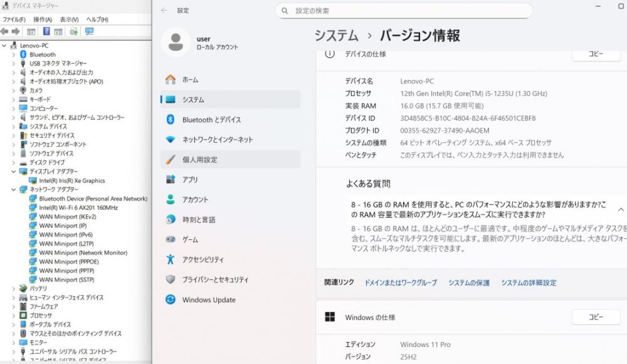This screenshot has height=364, width=627.
Task: Open Windows Update in Settings sidebar
Action: [x=230, y=299]
